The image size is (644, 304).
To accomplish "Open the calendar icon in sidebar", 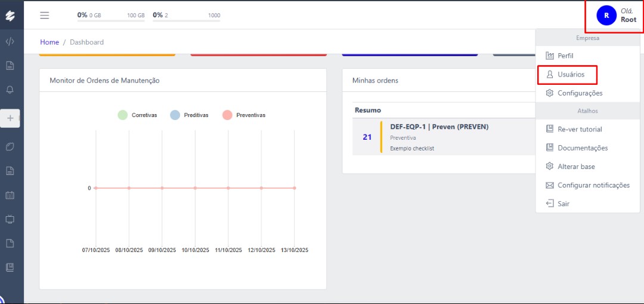I will (10, 195).
